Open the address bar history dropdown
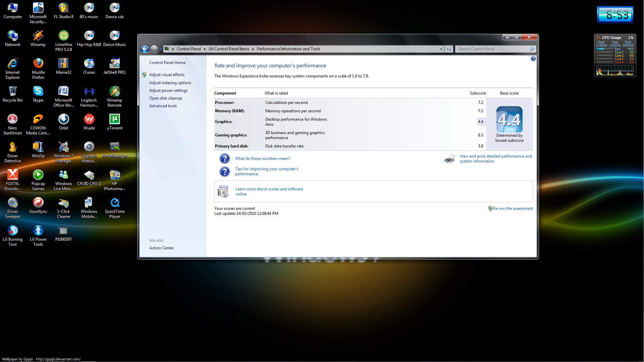The width and height of the screenshot is (644, 362). [x=441, y=49]
